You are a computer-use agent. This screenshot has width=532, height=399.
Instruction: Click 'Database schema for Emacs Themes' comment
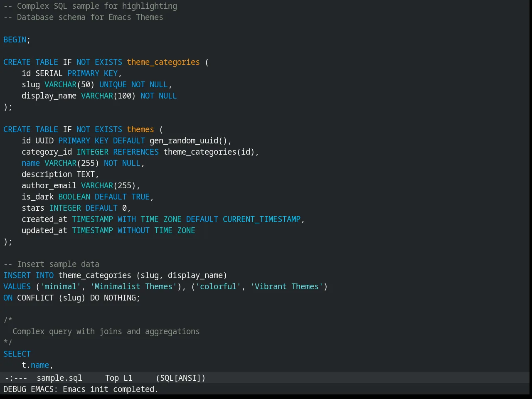pyautogui.click(x=83, y=17)
